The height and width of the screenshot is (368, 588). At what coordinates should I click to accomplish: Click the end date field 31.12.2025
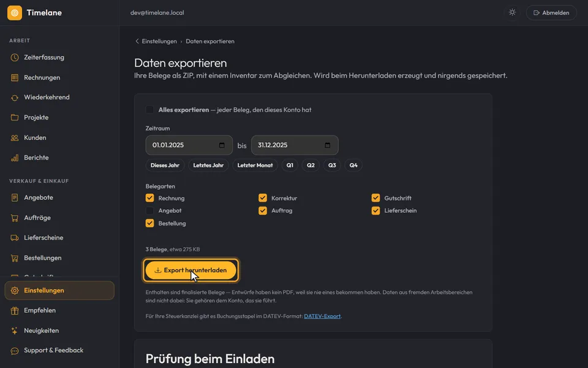[295, 145]
